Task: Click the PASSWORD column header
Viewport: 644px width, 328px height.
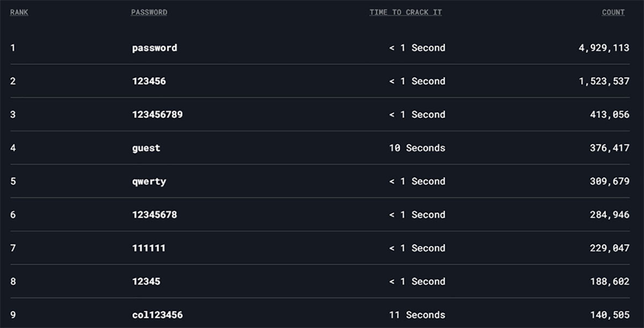Action: (149, 12)
